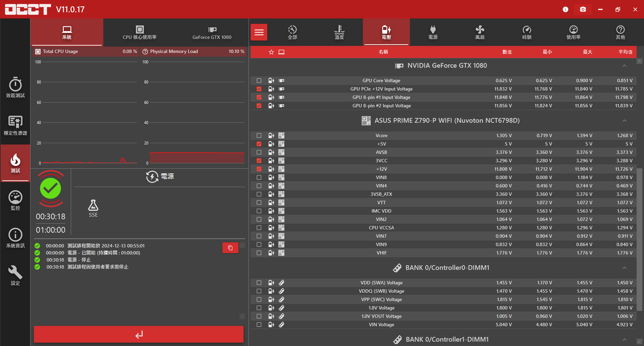
Task: Enable the GPU Core Voltage checkbox
Action: pos(259,80)
